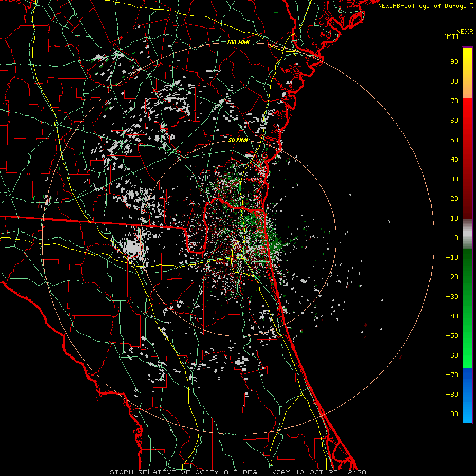476x476 pixels.
Task: Click the '30' value on the velocity scale
Action: point(454,179)
